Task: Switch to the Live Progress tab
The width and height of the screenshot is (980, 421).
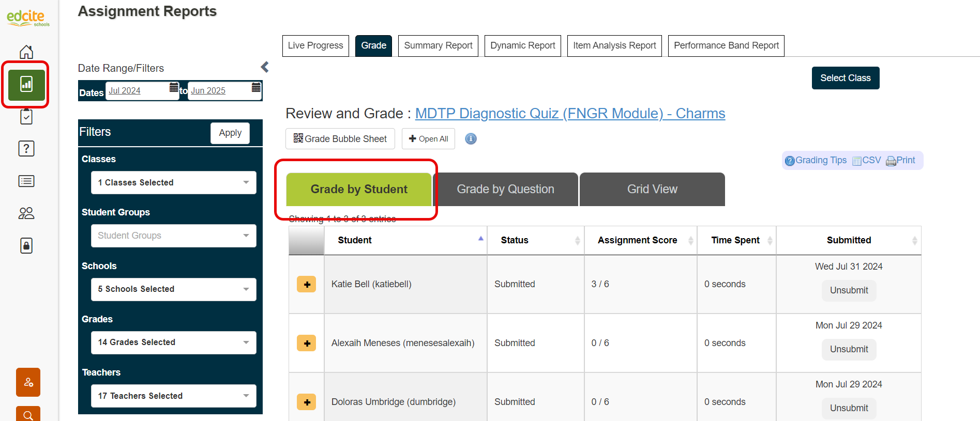Action: pyautogui.click(x=315, y=46)
